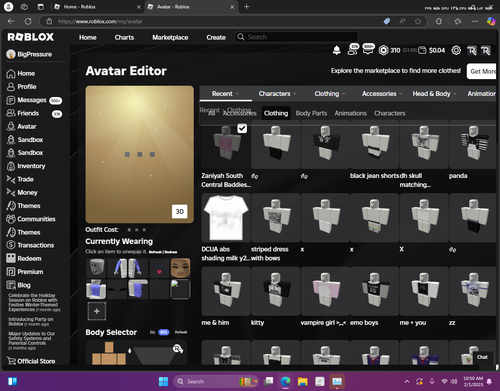Open the settings gear in Roblox header
This screenshot has width=500, height=391.
[x=456, y=50]
